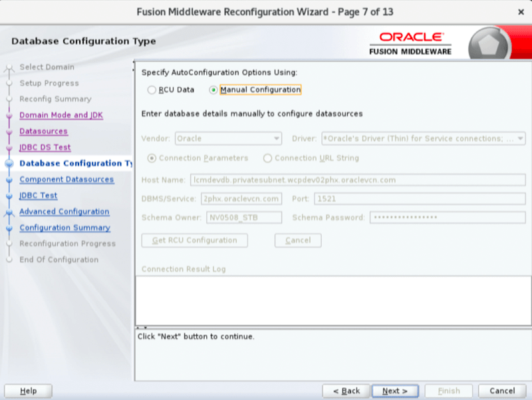
Task: Open the Datasources step link
Action: tap(43, 131)
